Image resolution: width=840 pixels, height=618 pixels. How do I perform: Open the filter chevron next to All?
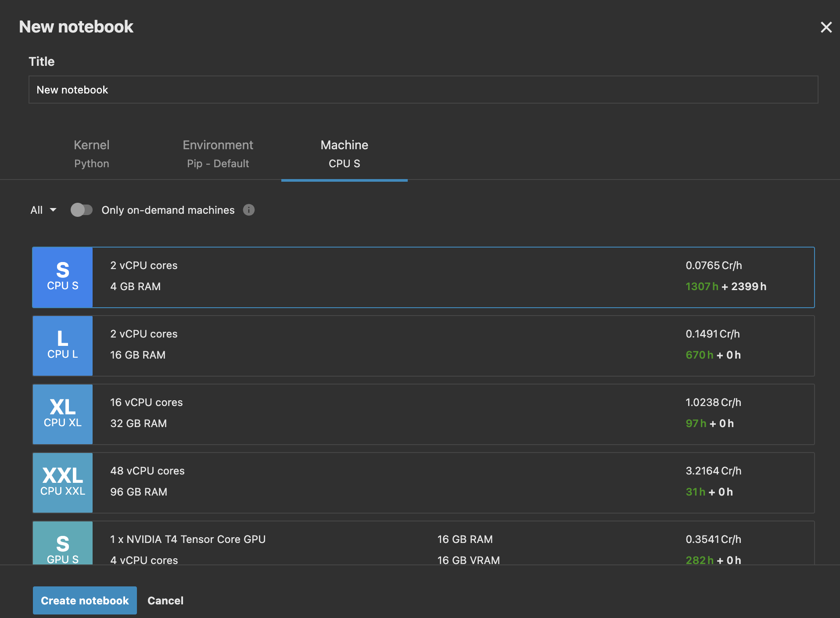53,210
